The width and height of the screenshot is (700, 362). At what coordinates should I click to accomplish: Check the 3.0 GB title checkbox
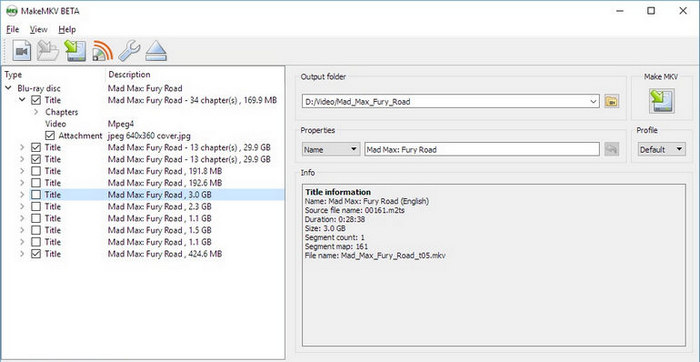pyautogui.click(x=36, y=195)
